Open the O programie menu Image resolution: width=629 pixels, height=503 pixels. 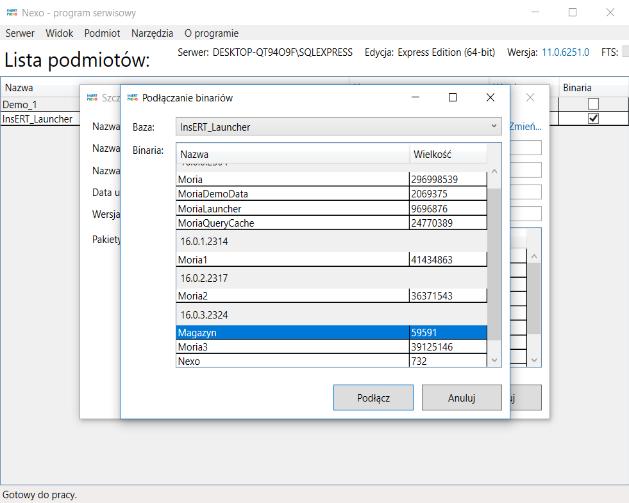211,33
